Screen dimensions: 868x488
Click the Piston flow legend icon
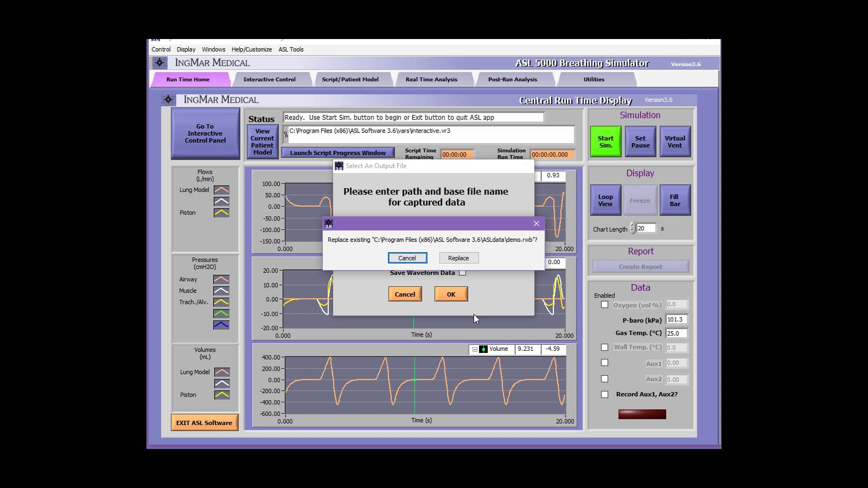point(221,213)
